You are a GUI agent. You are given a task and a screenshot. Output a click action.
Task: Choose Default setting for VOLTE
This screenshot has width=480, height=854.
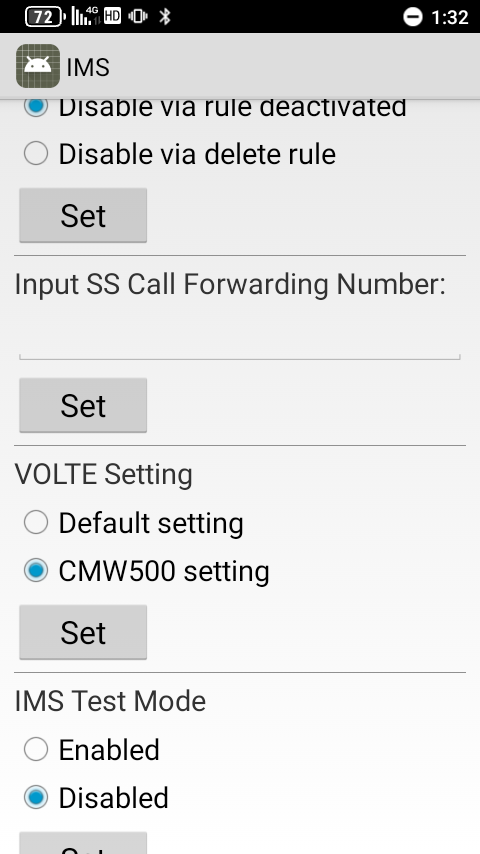[x=133, y=523]
